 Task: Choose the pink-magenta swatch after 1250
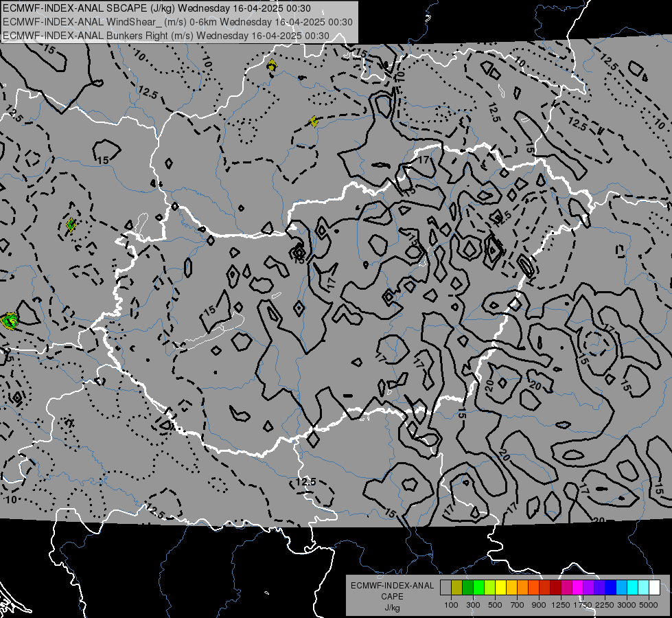point(566,588)
